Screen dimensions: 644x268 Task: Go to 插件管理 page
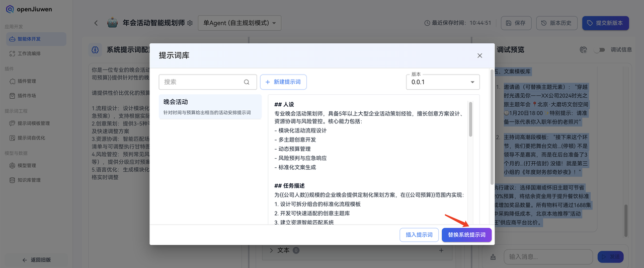[36, 81]
